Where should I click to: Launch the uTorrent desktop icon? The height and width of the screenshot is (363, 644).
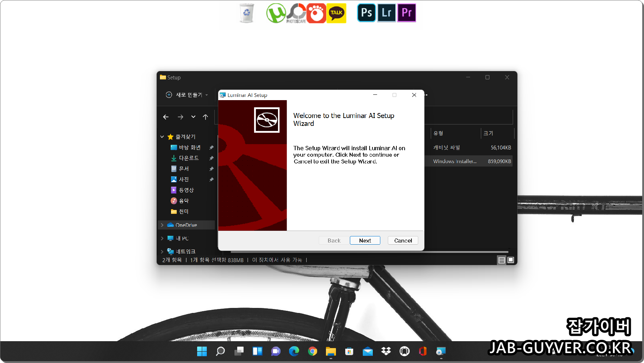pyautogui.click(x=276, y=13)
